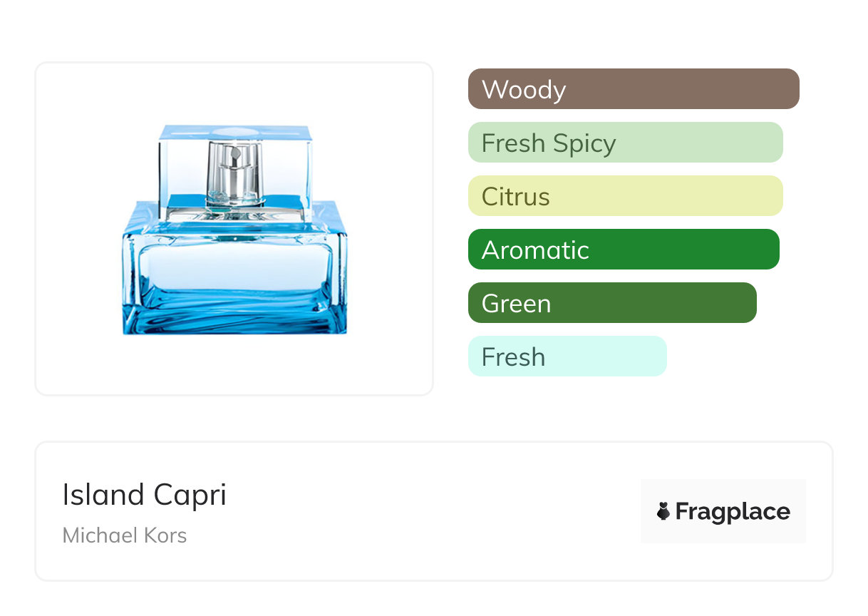The image size is (868, 616).
Task: Click the silver spray nozzle on the bottle
Action: pyautogui.click(x=232, y=171)
